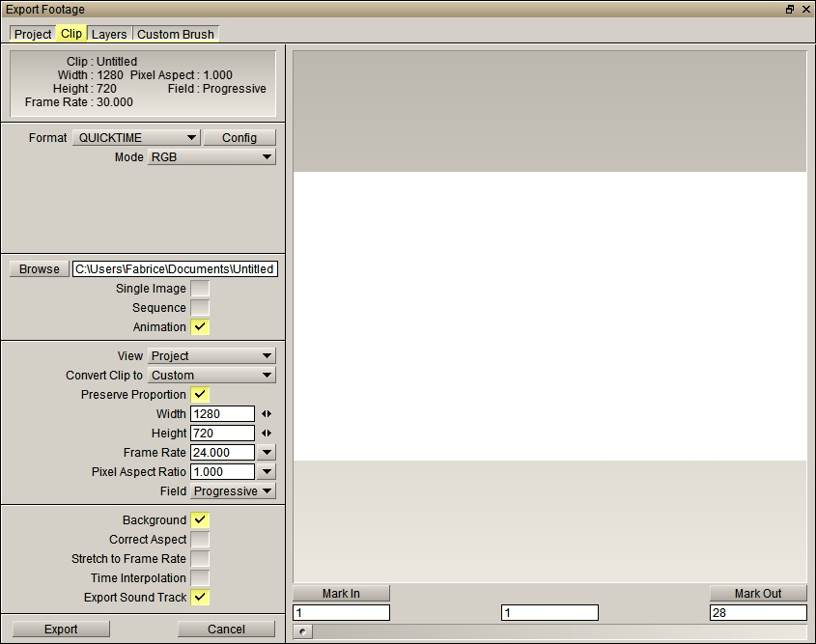Toggle Preserve Proportion checkbox
The image size is (816, 644).
pyautogui.click(x=200, y=394)
